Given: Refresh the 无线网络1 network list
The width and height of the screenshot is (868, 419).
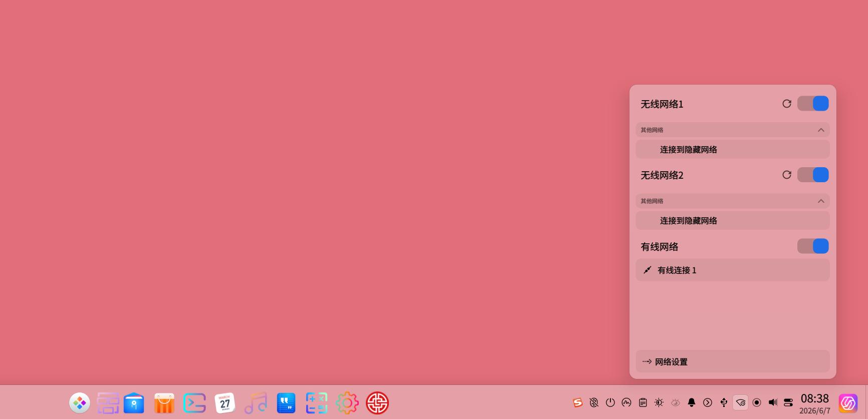Looking at the screenshot, I should pyautogui.click(x=787, y=104).
